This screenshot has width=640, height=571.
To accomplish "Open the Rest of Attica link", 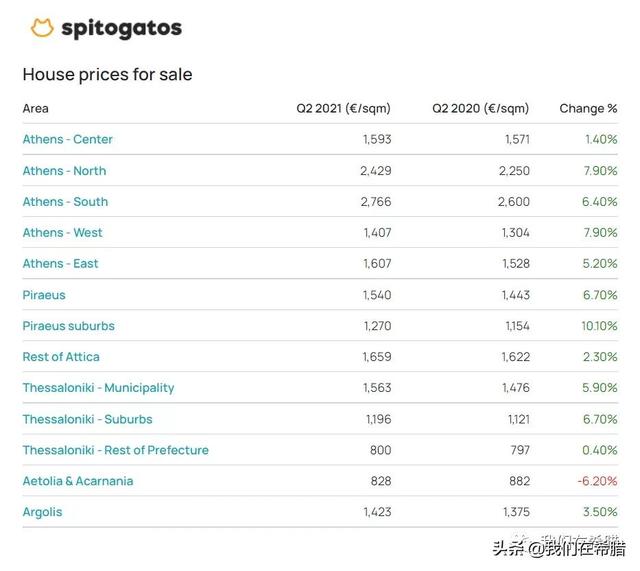I will pyautogui.click(x=61, y=357).
